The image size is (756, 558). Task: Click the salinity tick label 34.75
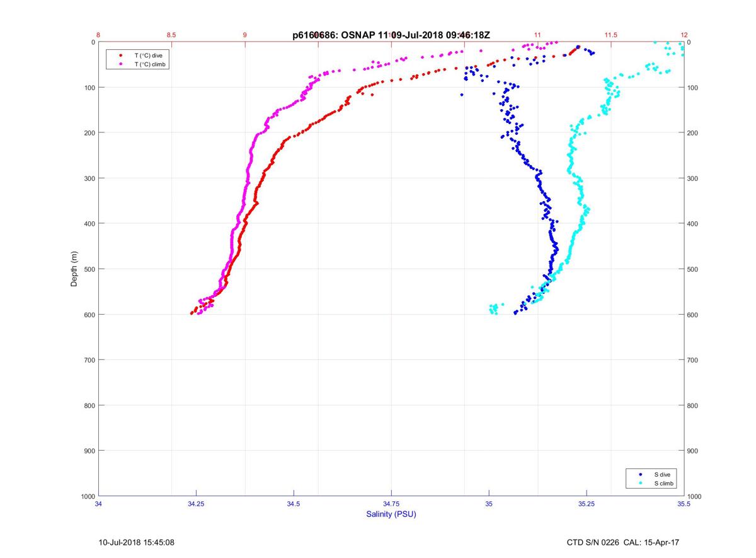point(391,504)
